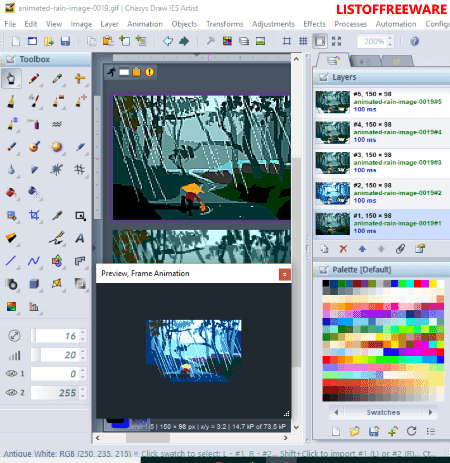This screenshot has width=450, height=463.
Task: Toggle the fullscreen expand arrows icon
Action: tap(337, 41)
